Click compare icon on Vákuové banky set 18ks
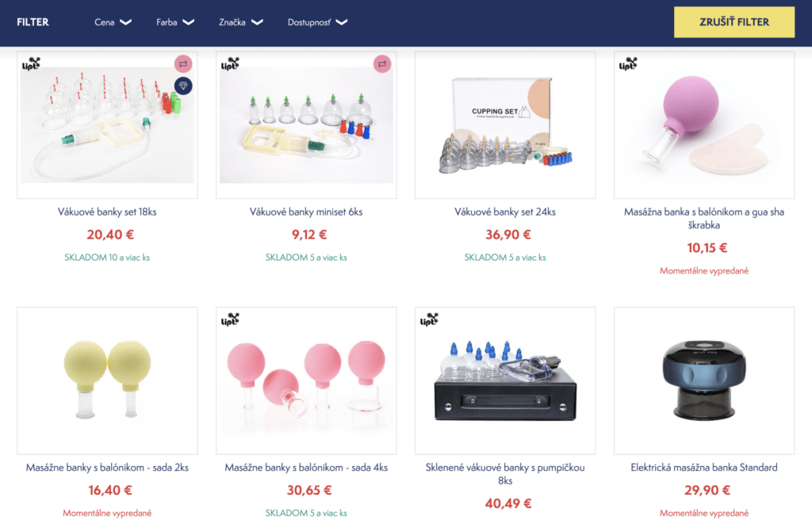812x520 pixels. tap(183, 63)
